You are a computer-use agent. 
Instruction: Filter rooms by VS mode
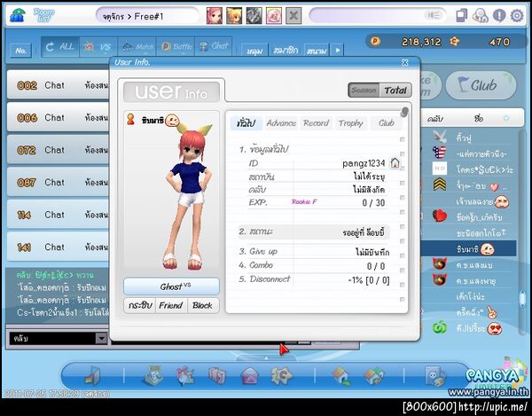coord(98,47)
